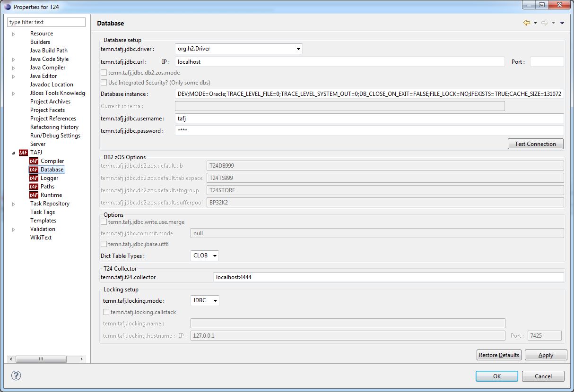Expand the Java Compiler tree node
Viewport: 574px width, 392px height.
[14, 68]
